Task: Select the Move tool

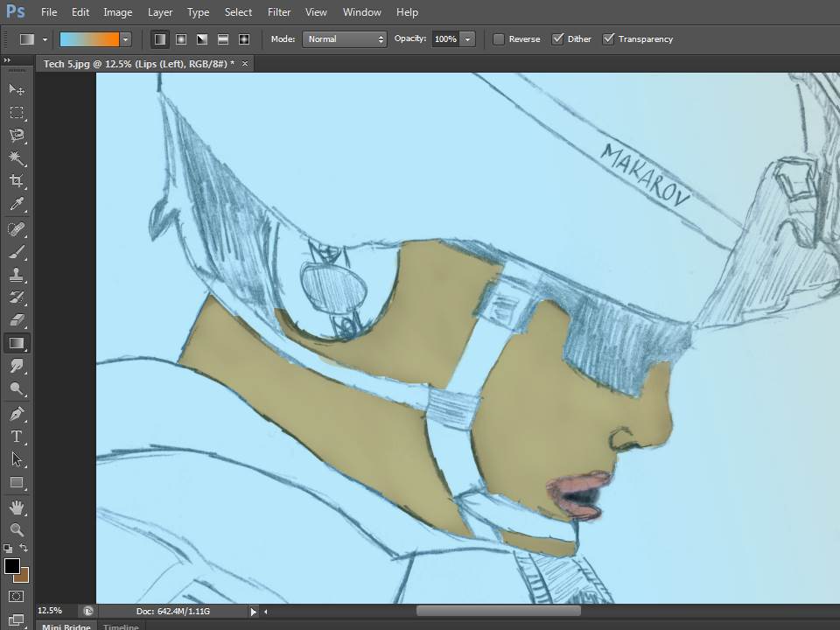Action: click(x=17, y=89)
